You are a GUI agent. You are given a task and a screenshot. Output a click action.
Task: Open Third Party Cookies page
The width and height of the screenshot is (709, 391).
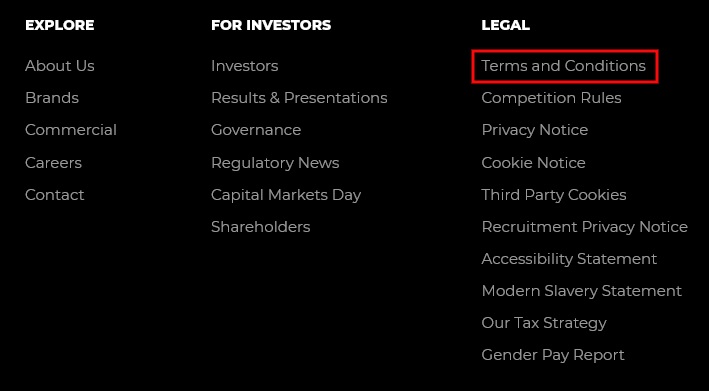554,195
